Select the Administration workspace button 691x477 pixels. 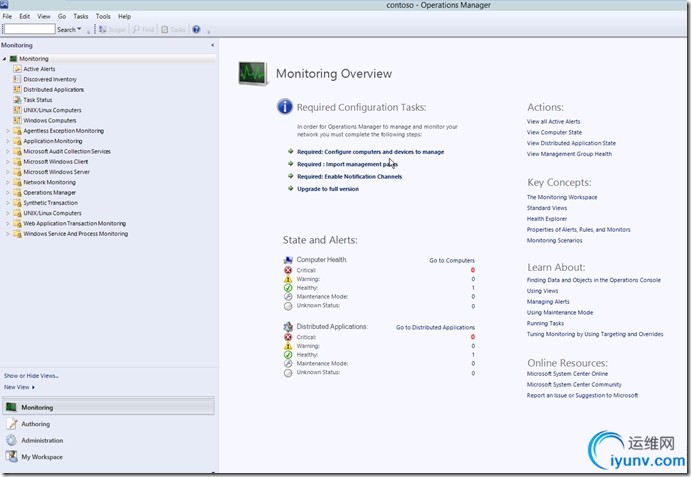pyautogui.click(x=108, y=440)
